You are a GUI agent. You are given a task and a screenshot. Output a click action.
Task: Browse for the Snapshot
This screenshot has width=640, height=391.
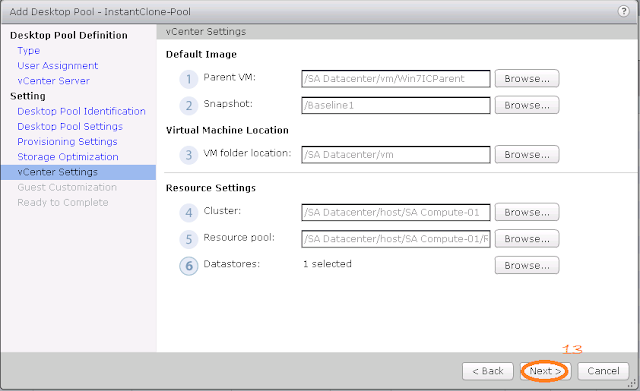click(x=527, y=105)
